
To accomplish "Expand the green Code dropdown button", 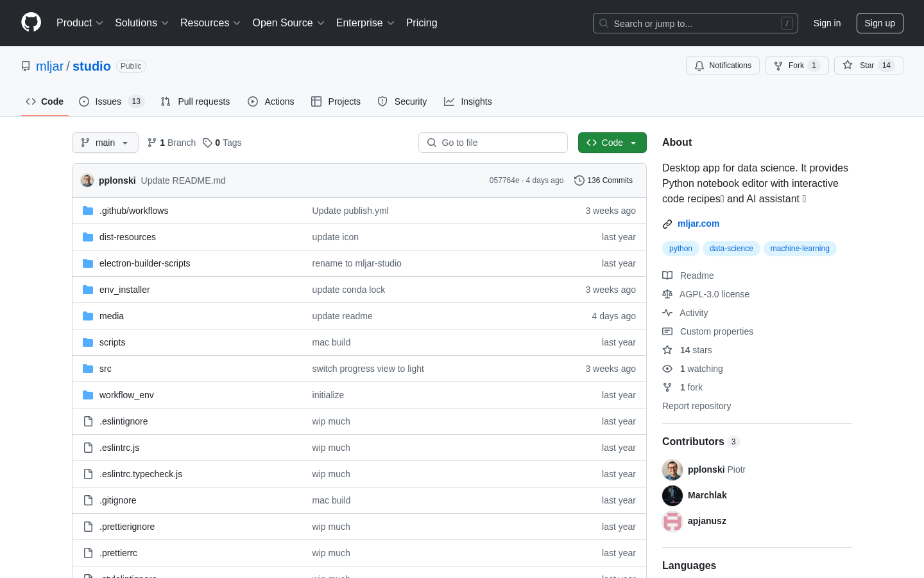I will [x=612, y=143].
